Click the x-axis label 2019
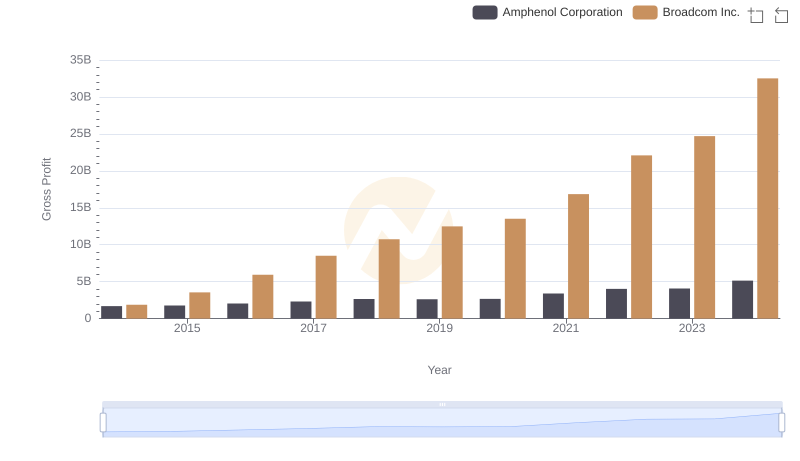Viewport: 800px width, 461px height. (x=439, y=328)
